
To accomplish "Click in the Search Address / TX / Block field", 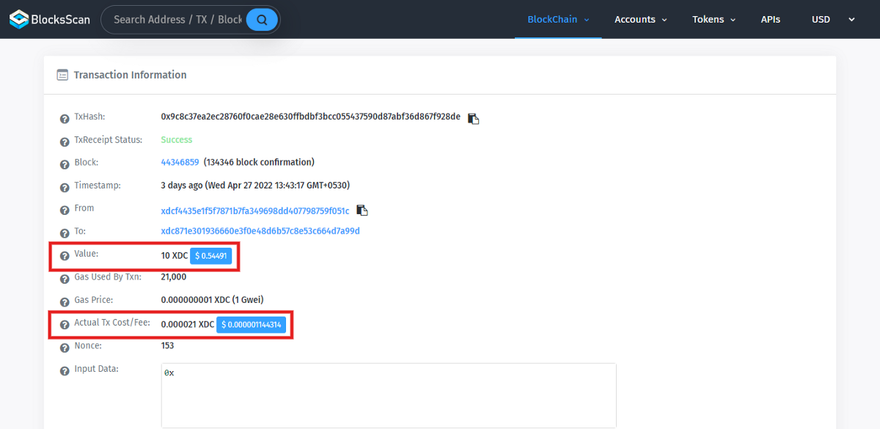I will pyautogui.click(x=178, y=19).
